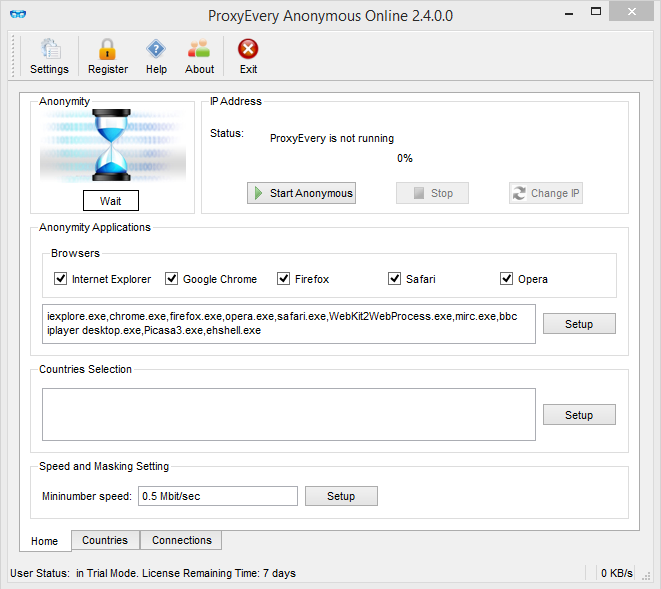The height and width of the screenshot is (589, 661).
Task: Click the Change IP button
Action: click(x=546, y=193)
